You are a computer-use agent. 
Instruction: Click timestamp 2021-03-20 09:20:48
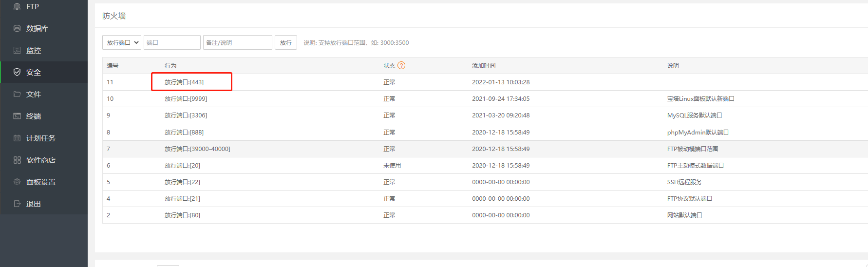[501, 115]
